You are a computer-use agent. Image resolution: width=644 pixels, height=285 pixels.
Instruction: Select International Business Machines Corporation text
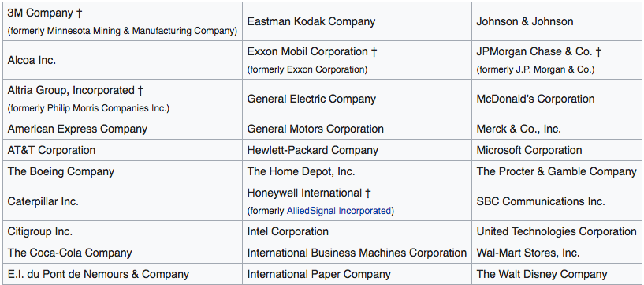356,253
